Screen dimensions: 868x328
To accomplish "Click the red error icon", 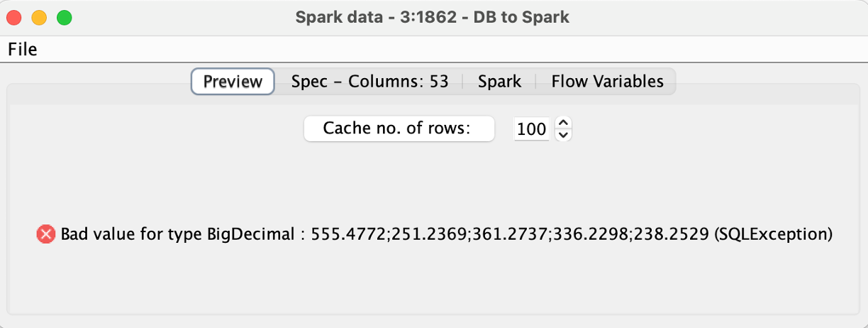I will 46,234.
